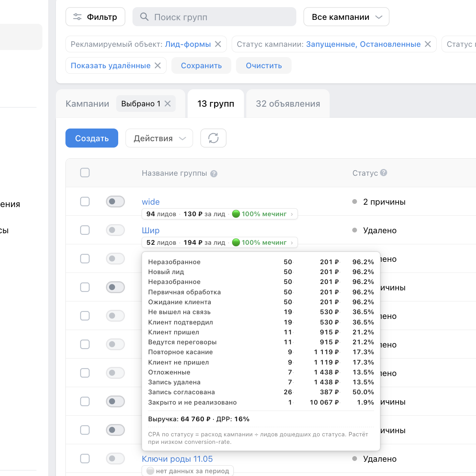This screenshot has width=476, height=476.
Task: Click the Очистить filters button
Action: [264, 65]
